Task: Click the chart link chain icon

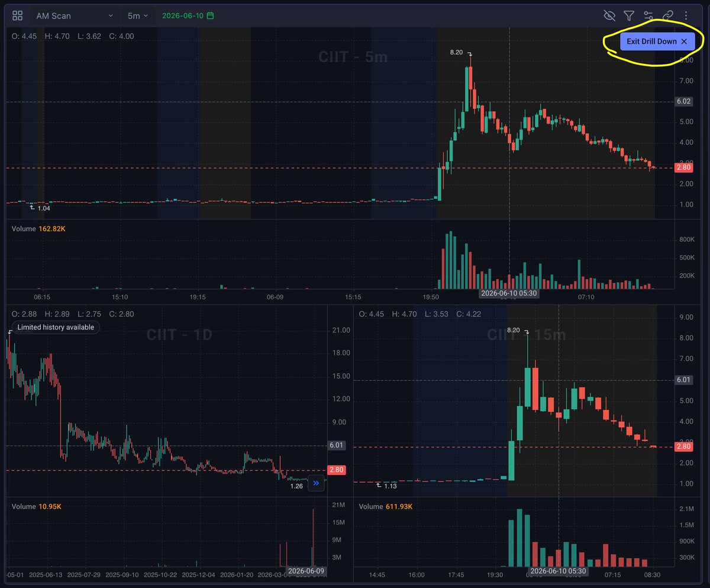Action: point(667,15)
